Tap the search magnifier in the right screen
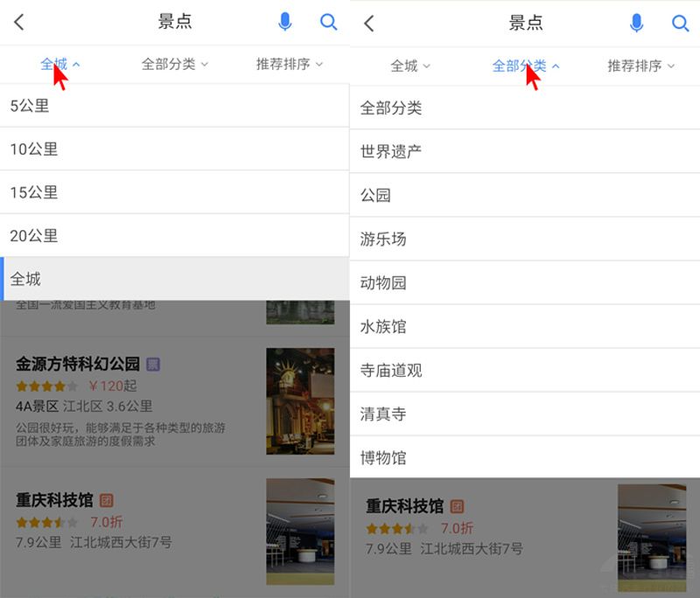 click(681, 24)
